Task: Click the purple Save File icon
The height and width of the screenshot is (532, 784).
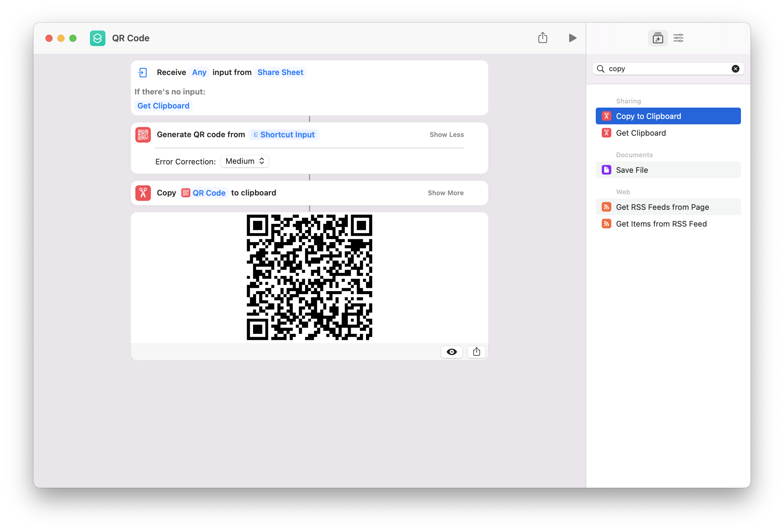Action: click(606, 170)
